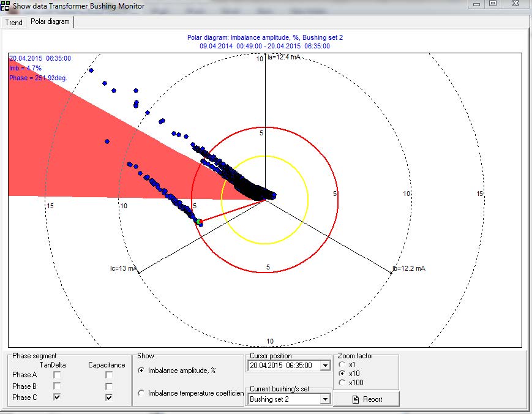Image resolution: width=532 pixels, height=414 pixels.
Task: Open the Cursor position dropdown arrow
Action: [325, 366]
